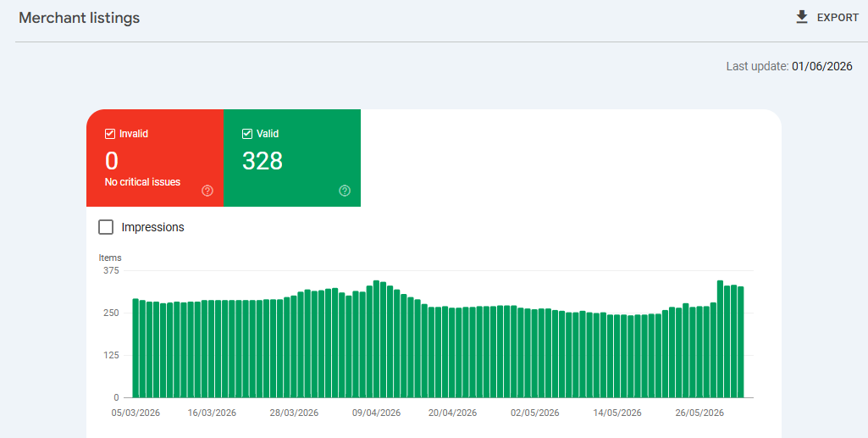Click the export download arrow icon
The width and height of the screenshot is (868, 438).
point(802,18)
